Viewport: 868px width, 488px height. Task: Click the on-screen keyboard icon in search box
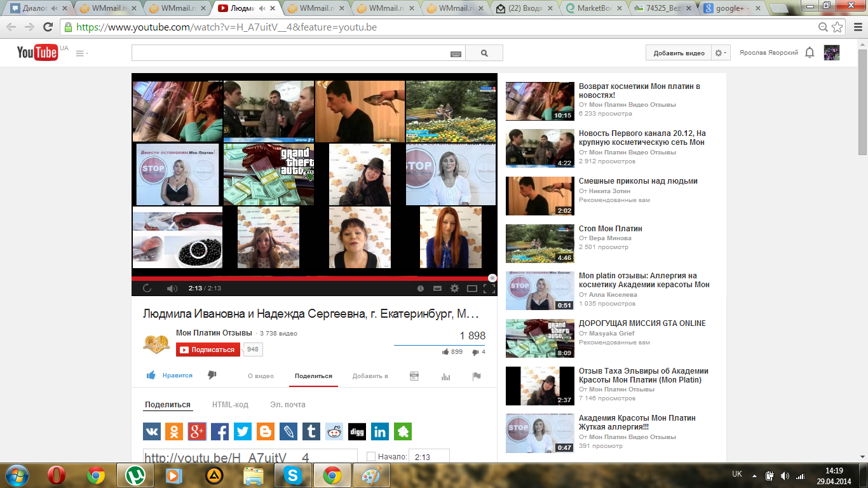pos(456,53)
